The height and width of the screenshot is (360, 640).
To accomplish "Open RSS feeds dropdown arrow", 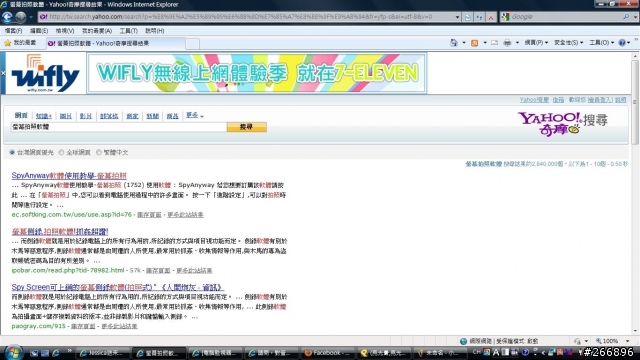I will pos(485,42).
